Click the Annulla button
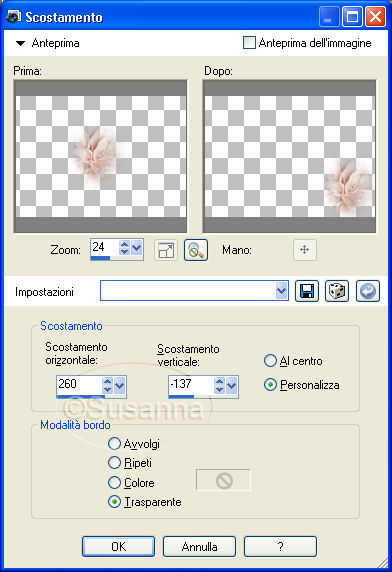 199,546
